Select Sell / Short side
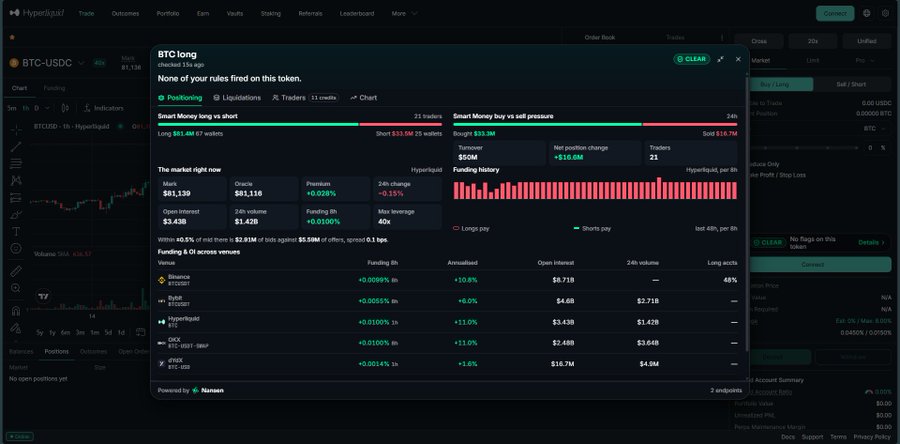 (851, 84)
